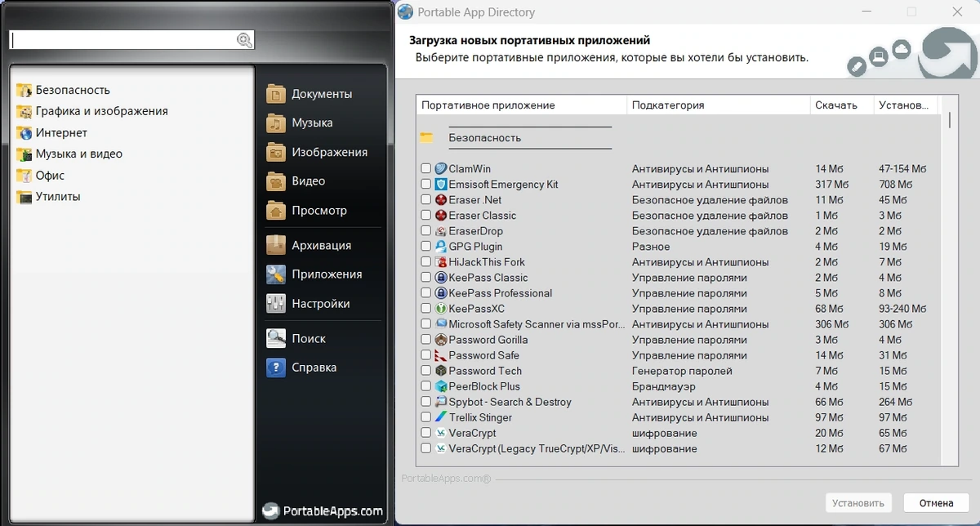Image resolution: width=980 pixels, height=526 pixels.
Task: Click the Password Safe icon
Action: [x=441, y=355]
